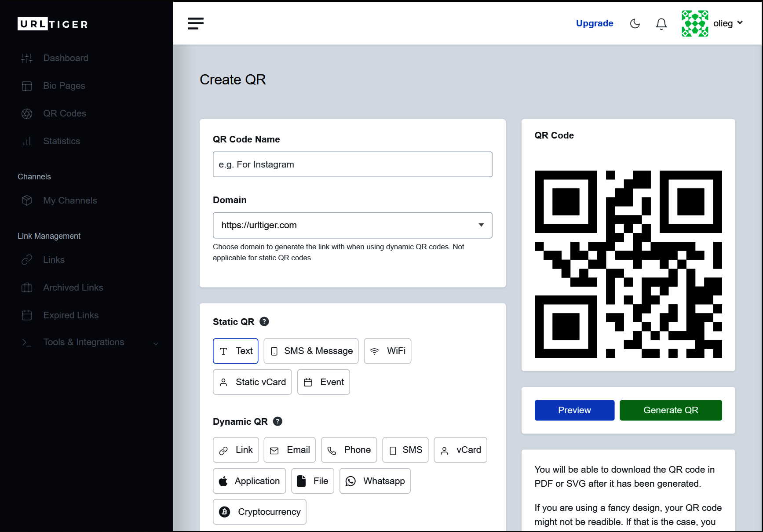Go to Dashboard in sidebar
Viewport: 763px width, 532px height.
pyautogui.click(x=66, y=58)
